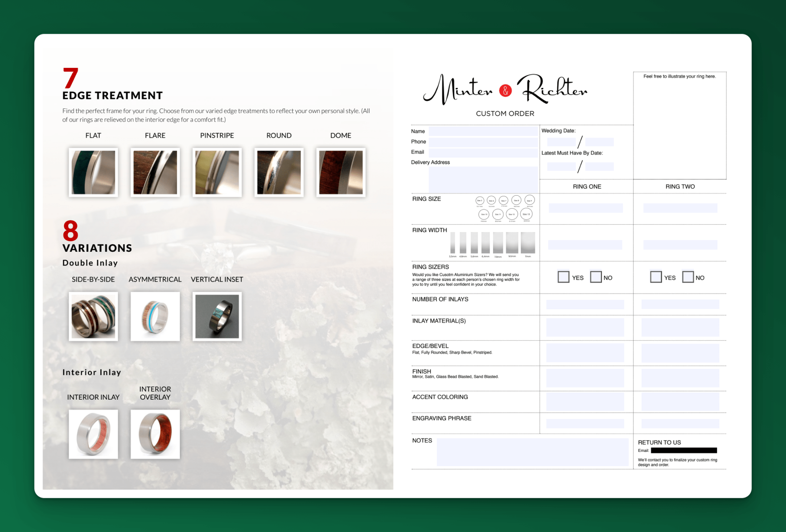786x532 pixels.
Task: Click the Minter & Richter logo
Action: tap(506, 89)
